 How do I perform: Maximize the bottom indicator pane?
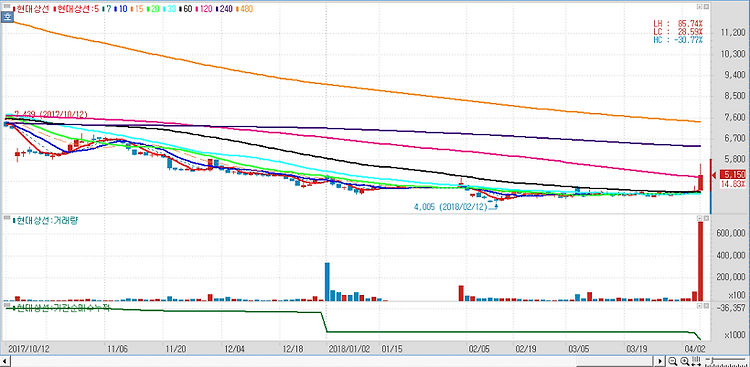click(706, 305)
